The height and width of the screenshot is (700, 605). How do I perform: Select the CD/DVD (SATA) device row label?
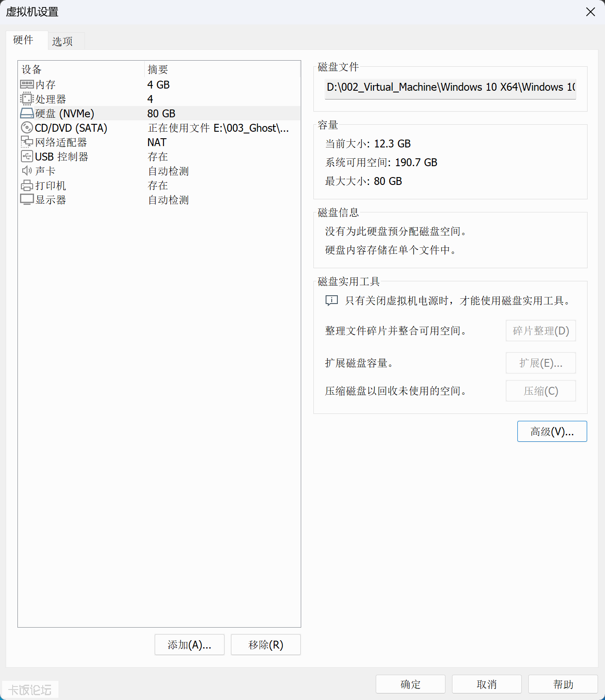click(x=71, y=128)
